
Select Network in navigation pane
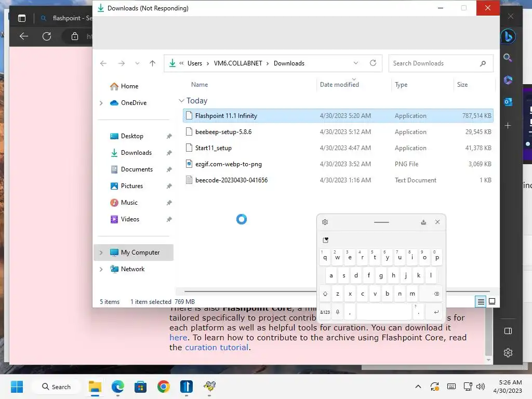(x=132, y=269)
